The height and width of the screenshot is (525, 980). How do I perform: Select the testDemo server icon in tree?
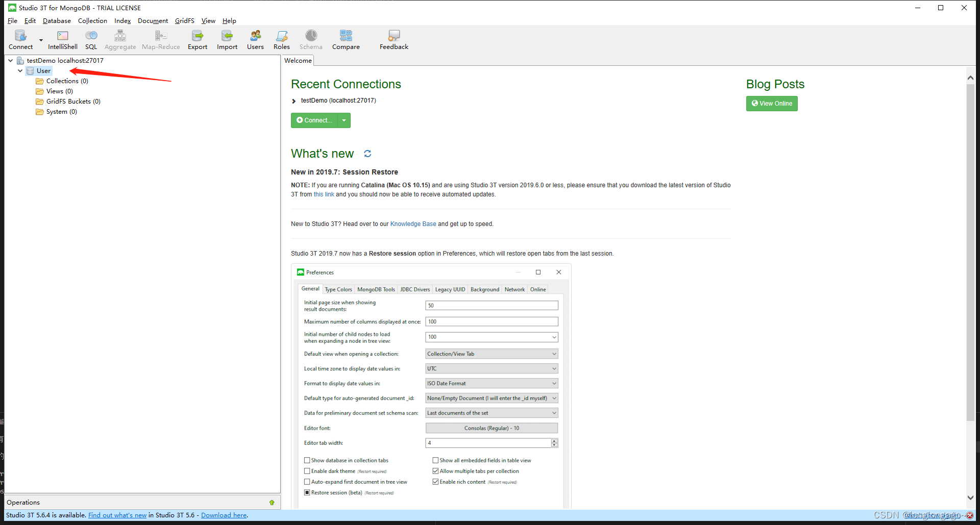(20, 60)
